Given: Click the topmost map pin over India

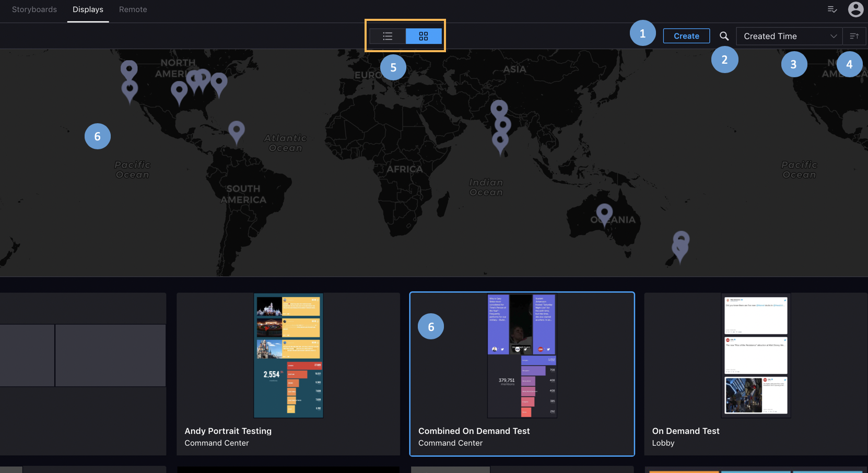Looking at the screenshot, I should [x=499, y=109].
